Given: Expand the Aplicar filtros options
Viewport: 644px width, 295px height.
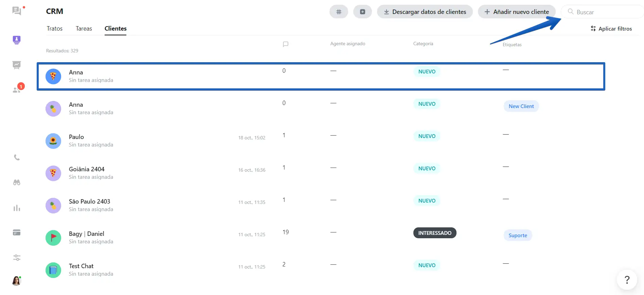Looking at the screenshot, I should click(611, 29).
